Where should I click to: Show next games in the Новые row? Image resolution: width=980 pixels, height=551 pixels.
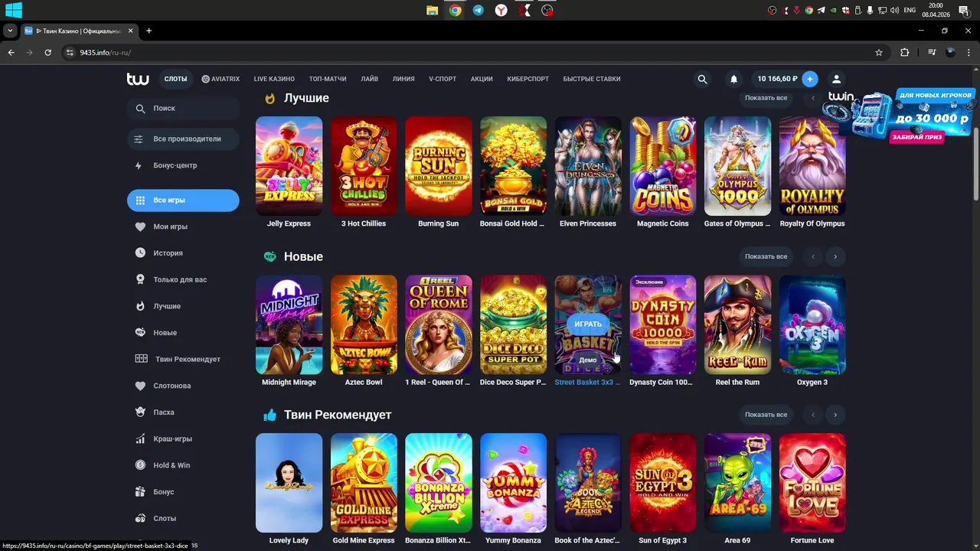[x=835, y=256]
